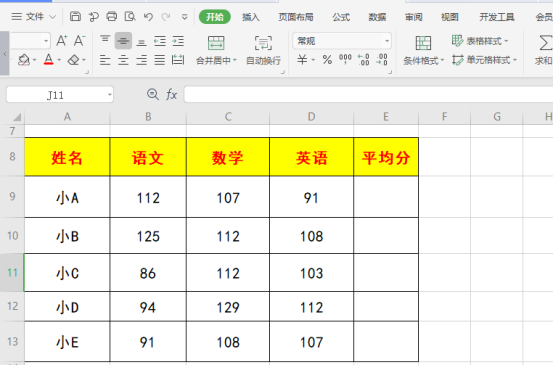Click inside the formula bar input
The width and height of the screenshot is (554, 366).
pos(369,95)
